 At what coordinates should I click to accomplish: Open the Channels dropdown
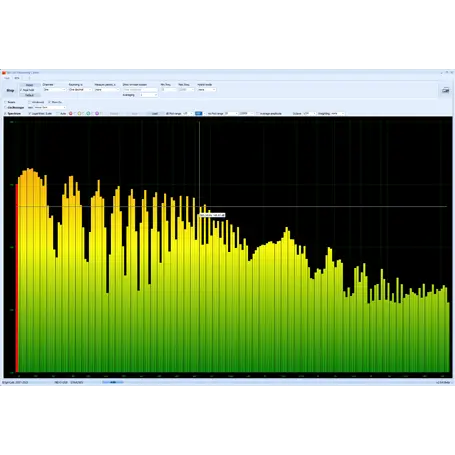pyautogui.click(x=54, y=90)
